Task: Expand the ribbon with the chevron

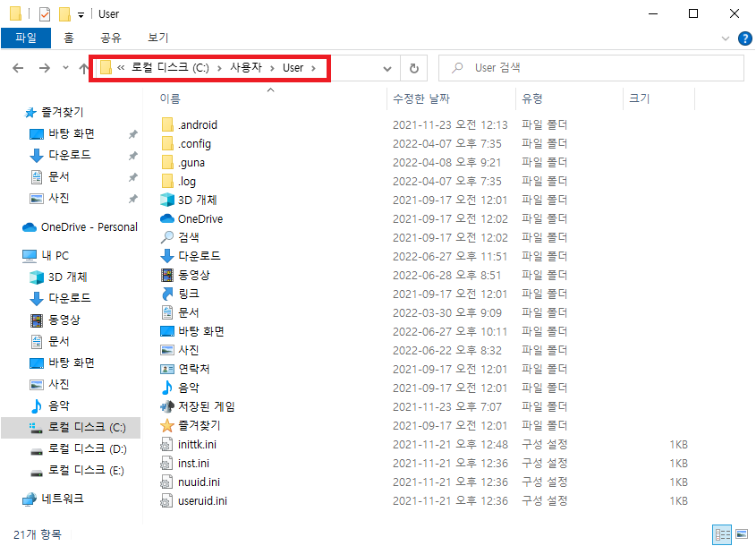Action: click(x=726, y=38)
